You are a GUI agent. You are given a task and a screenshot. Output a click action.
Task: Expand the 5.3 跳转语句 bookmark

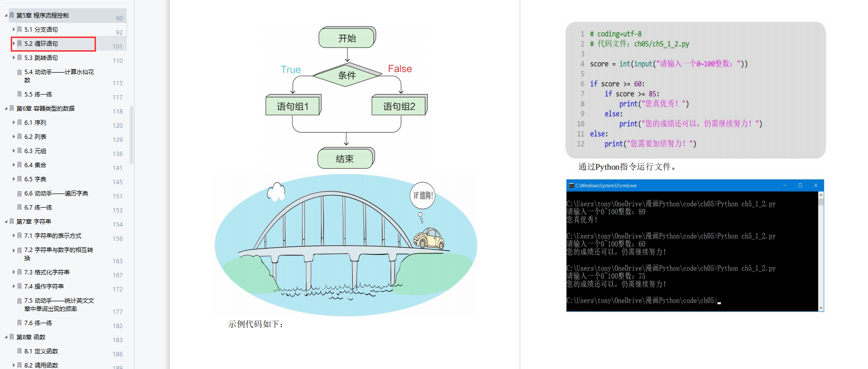14,58
